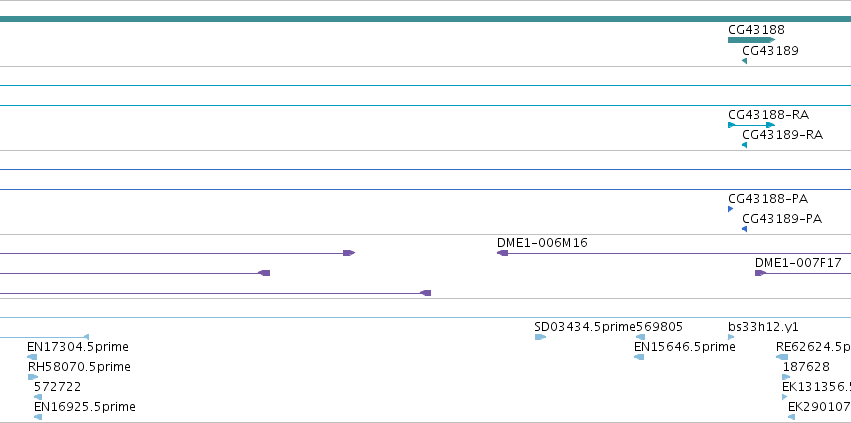Select the CG43188-PA arrowhead glyph
The image size is (851, 423).
click(x=731, y=209)
